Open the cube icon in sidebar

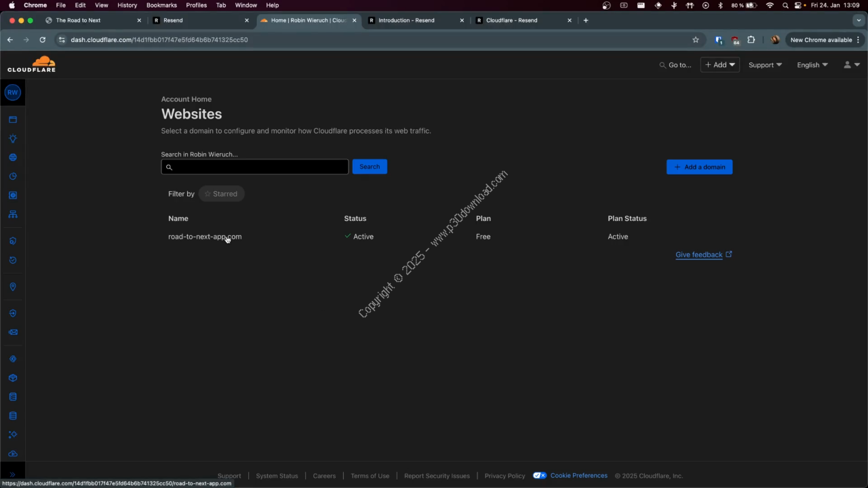pos(12,378)
